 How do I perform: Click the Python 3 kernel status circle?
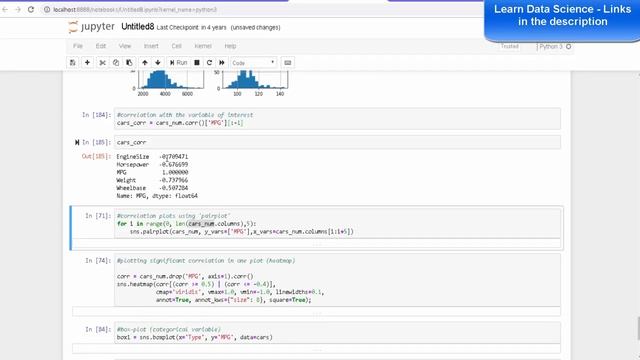(x=569, y=47)
